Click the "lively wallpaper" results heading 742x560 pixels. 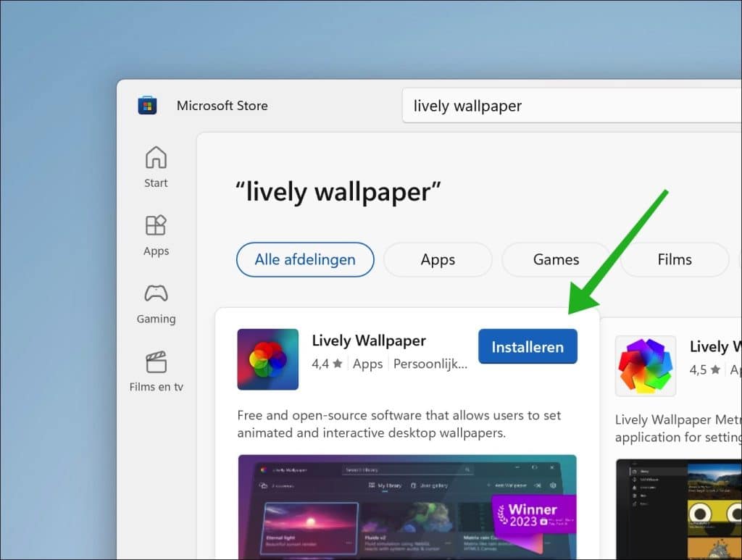coord(338,192)
